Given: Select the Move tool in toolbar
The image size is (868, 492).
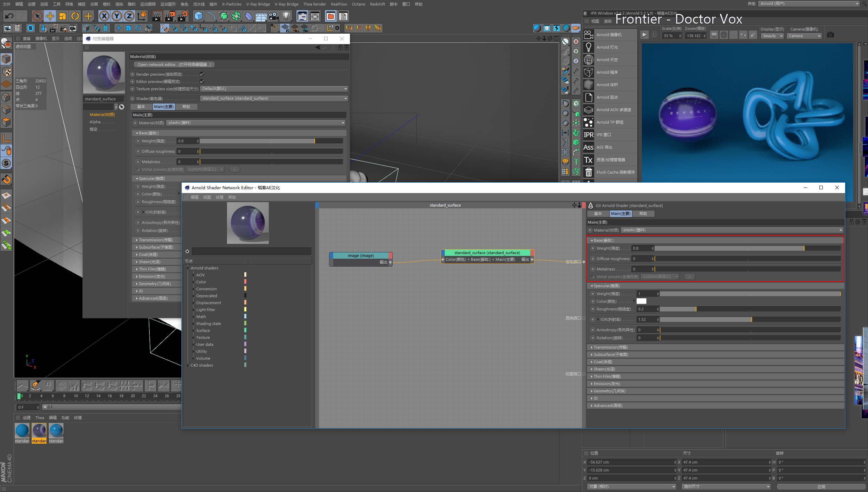Looking at the screenshot, I should (50, 16).
